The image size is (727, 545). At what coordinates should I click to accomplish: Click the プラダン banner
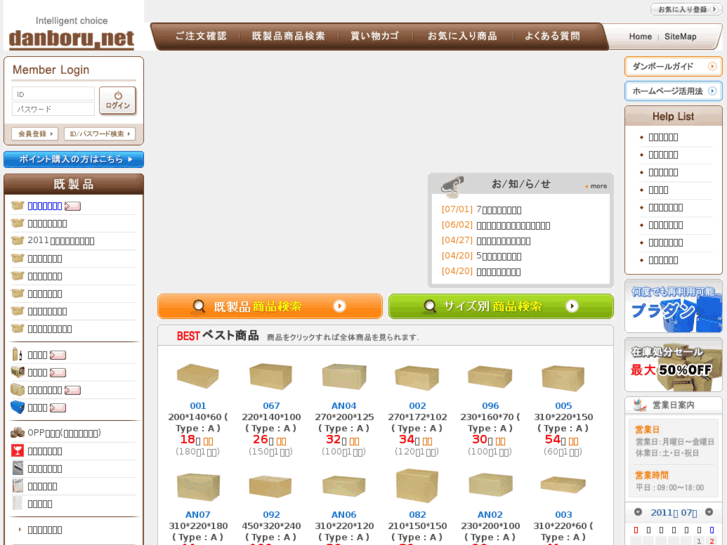(x=673, y=306)
